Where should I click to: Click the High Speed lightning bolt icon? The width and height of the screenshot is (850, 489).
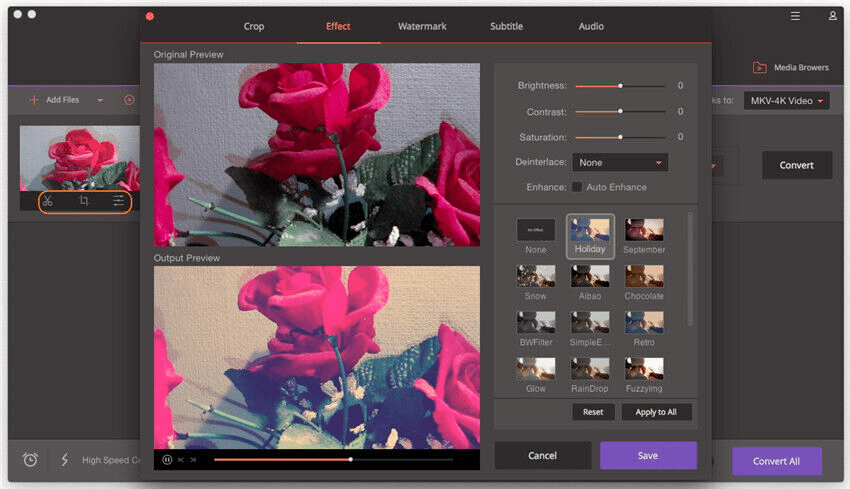65,460
